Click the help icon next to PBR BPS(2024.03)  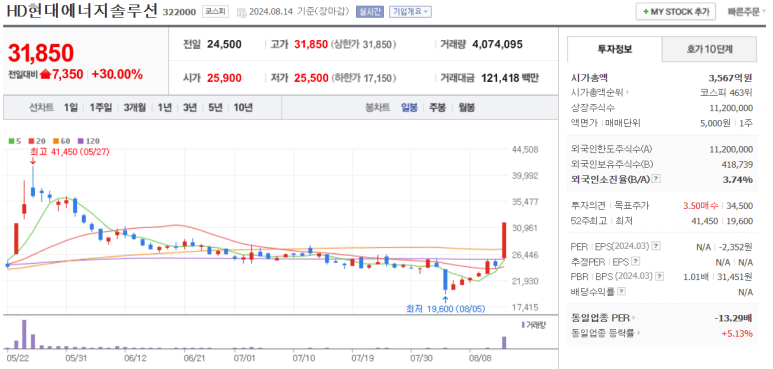point(660,276)
